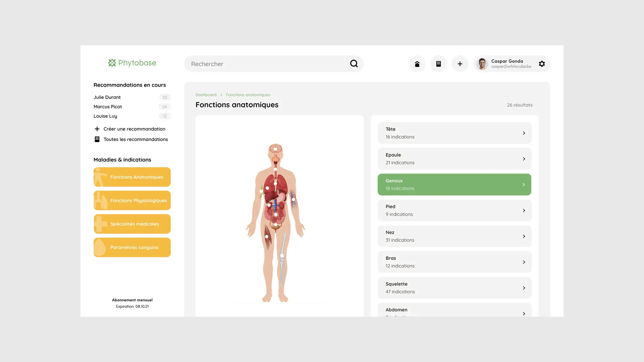The image size is (644, 362).
Task: Select the brain marker on anatomy figure
Action: pyautogui.click(x=275, y=149)
